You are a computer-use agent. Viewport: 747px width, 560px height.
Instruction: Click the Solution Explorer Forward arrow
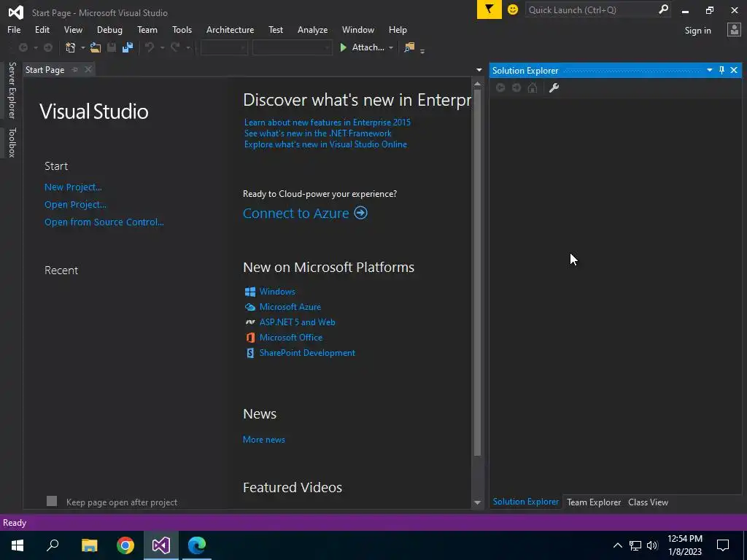point(516,87)
